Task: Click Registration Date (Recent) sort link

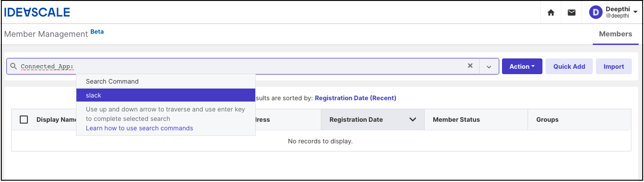Action: tap(355, 98)
